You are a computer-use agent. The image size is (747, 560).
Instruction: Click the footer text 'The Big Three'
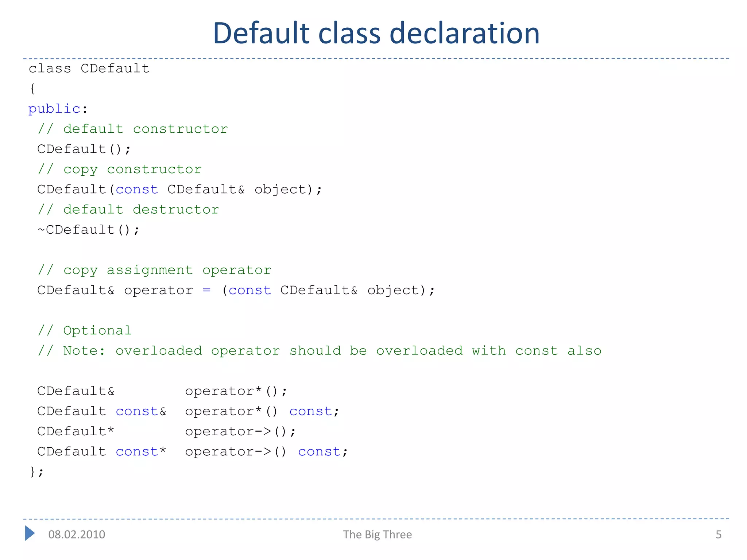pos(378,534)
